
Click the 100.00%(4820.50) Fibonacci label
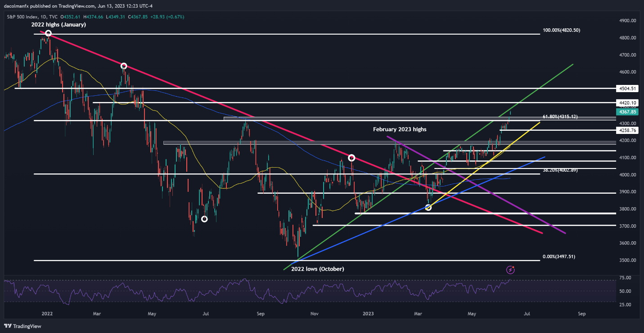point(561,30)
